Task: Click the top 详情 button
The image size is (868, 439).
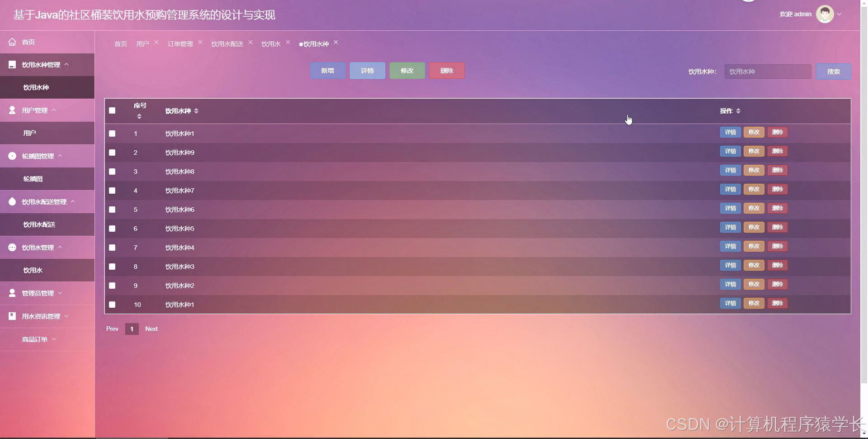Action: (x=368, y=71)
